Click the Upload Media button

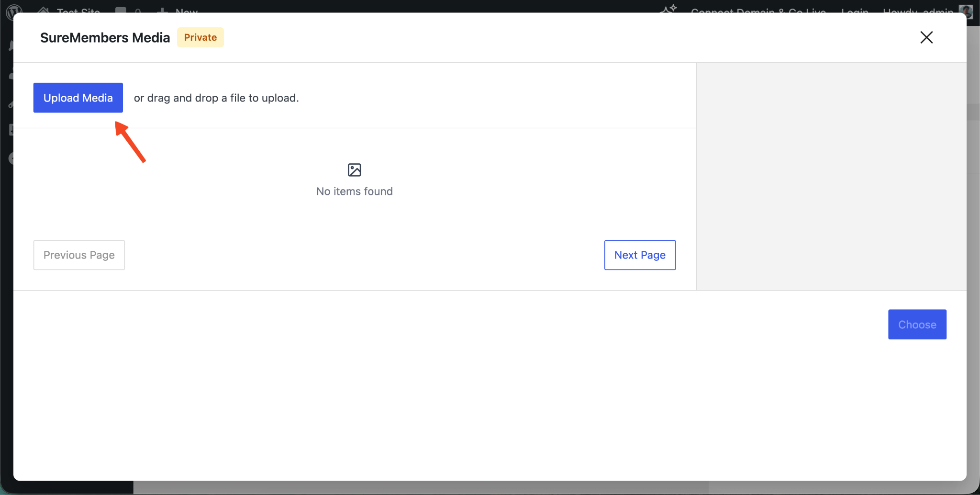point(78,98)
